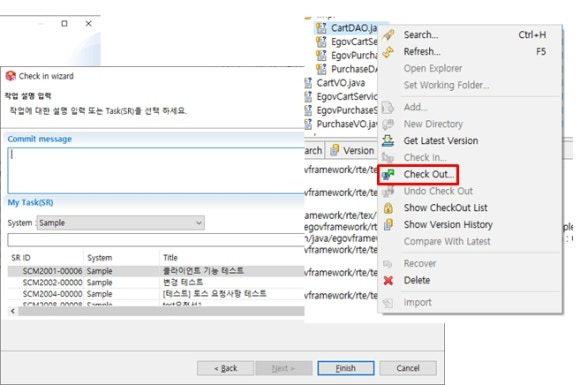Viewport: 580px width, 385px height.
Task: Select the PurchaseD... file in tree
Action: (x=347, y=69)
